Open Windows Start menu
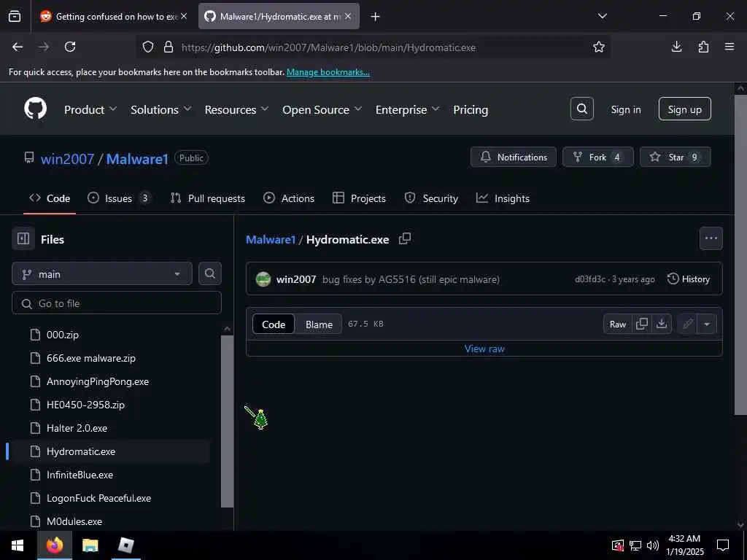Screen dimensions: 747x560 pyautogui.click(x=18, y=545)
